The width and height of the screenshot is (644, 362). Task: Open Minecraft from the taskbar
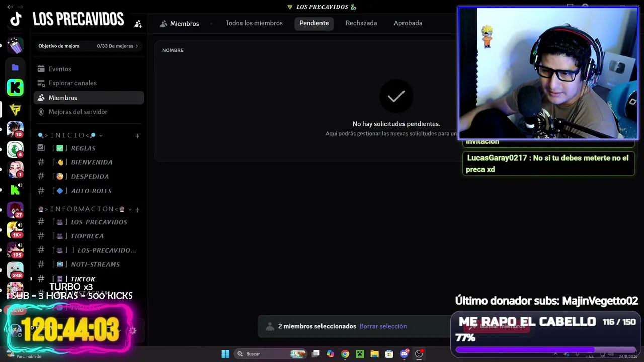point(360,354)
